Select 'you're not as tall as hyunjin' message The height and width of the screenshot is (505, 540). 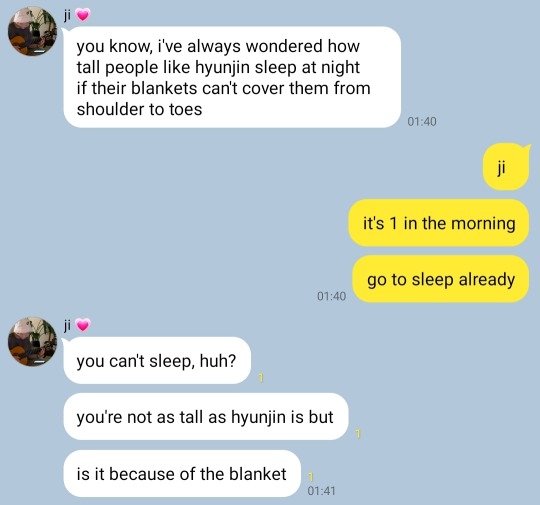[206, 416]
